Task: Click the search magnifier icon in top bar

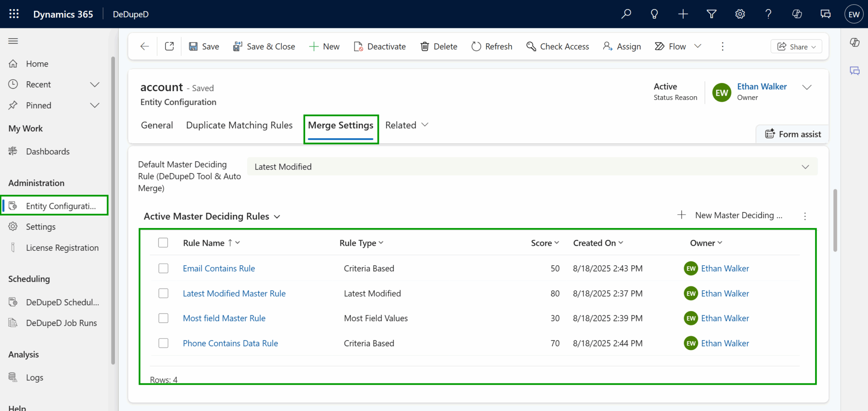Action: click(x=626, y=14)
